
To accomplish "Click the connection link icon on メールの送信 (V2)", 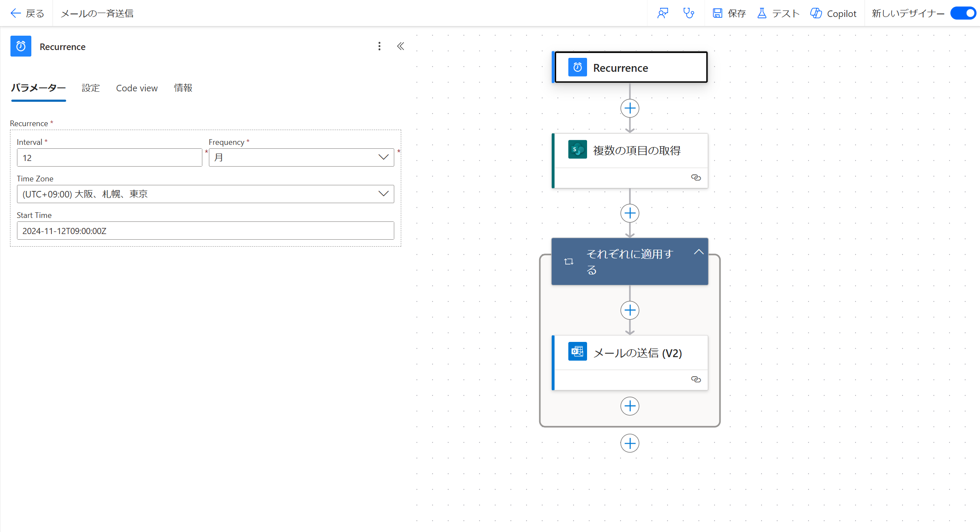I will [696, 379].
